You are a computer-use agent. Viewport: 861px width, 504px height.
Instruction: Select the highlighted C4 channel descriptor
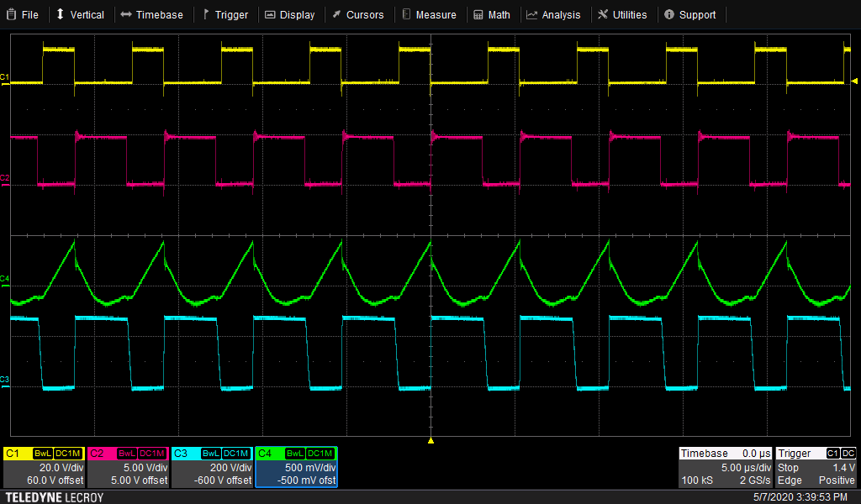click(x=296, y=467)
